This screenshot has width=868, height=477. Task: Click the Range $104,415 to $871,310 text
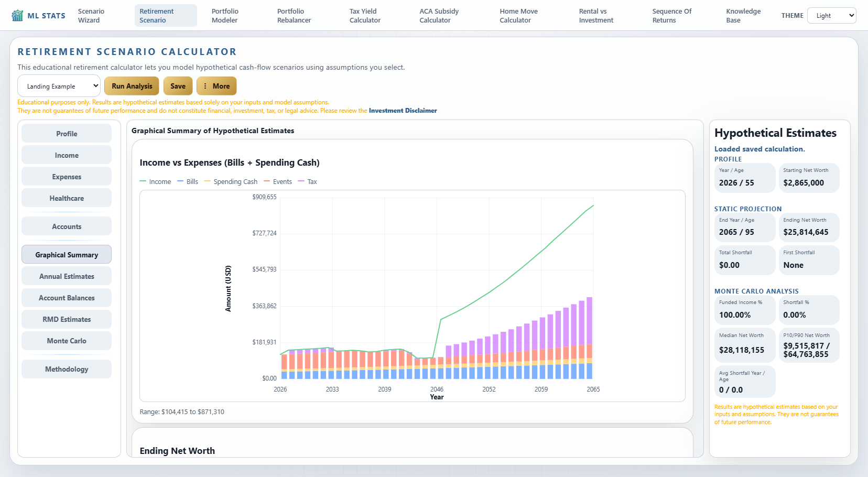(182, 412)
